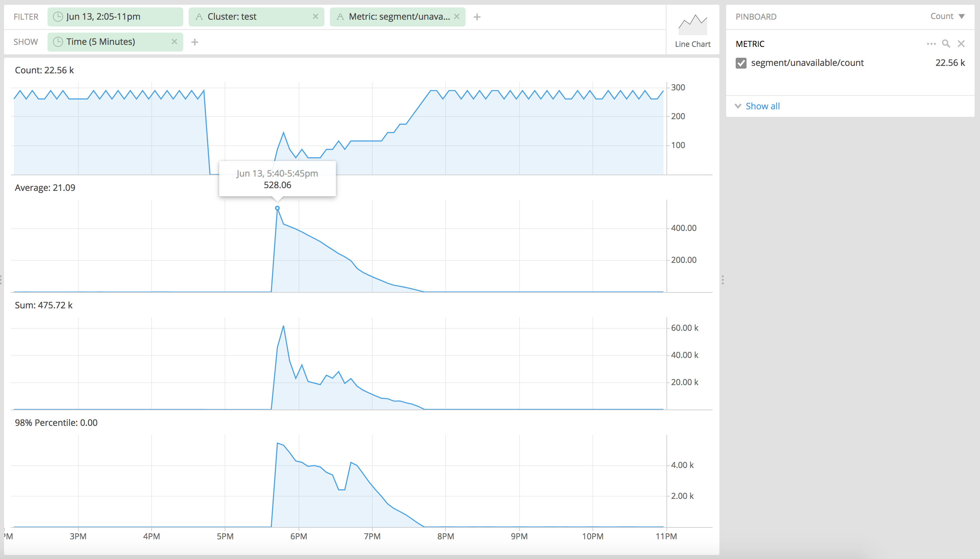This screenshot has width=980, height=559.
Task: Search within the METRIC pinboard tile
Action: pyautogui.click(x=946, y=44)
